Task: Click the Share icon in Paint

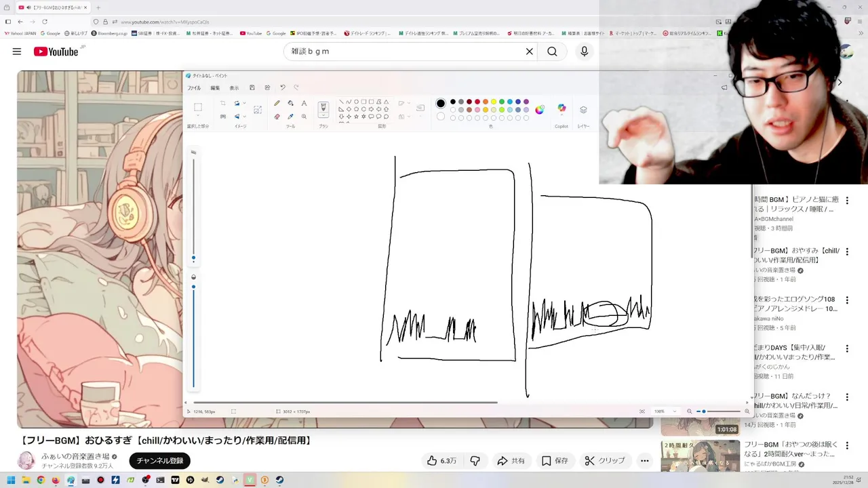Action: click(267, 87)
